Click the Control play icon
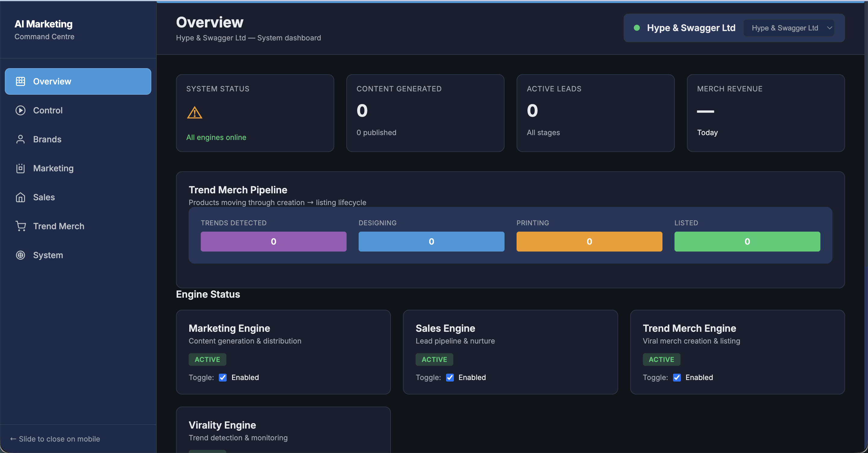 (20, 110)
